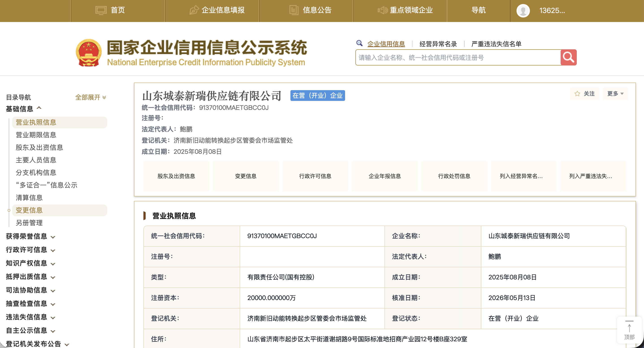Image resolution: width=644 pixels, height=348 pixels.
Task: Click the enterprise name search field
Action: (458, 58)
